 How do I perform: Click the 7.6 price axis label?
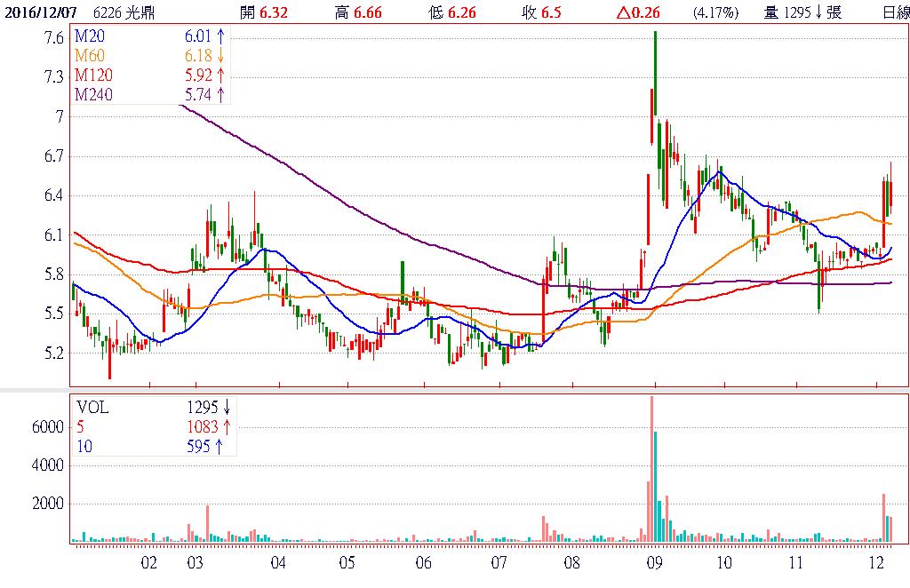pyautogui.click(x=53, y=38)
